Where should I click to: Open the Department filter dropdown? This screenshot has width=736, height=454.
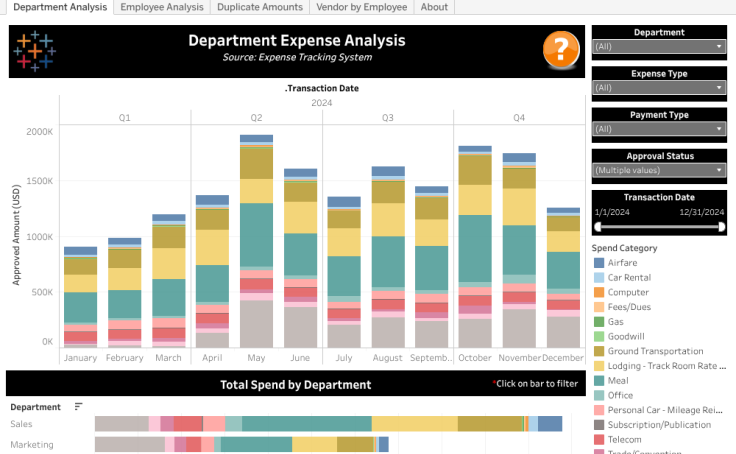[x=658, y=46]
